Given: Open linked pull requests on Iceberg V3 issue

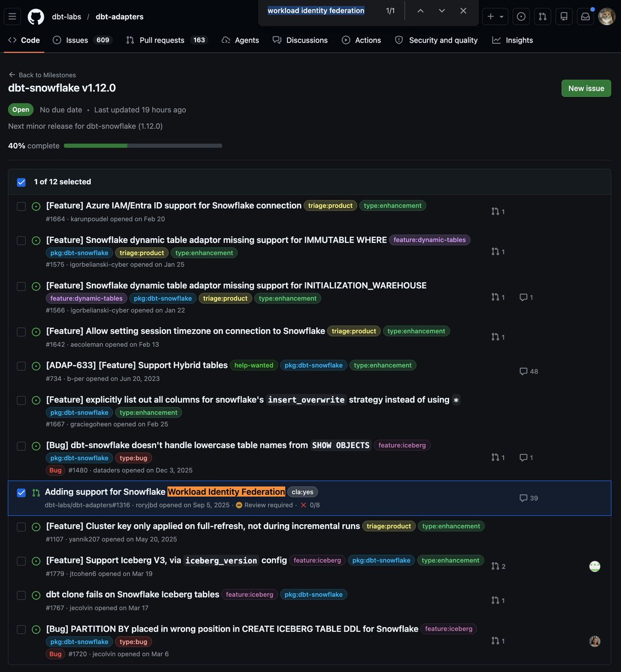Looking at the screenshot, I should pyautogui.click(x=498, y=566).
